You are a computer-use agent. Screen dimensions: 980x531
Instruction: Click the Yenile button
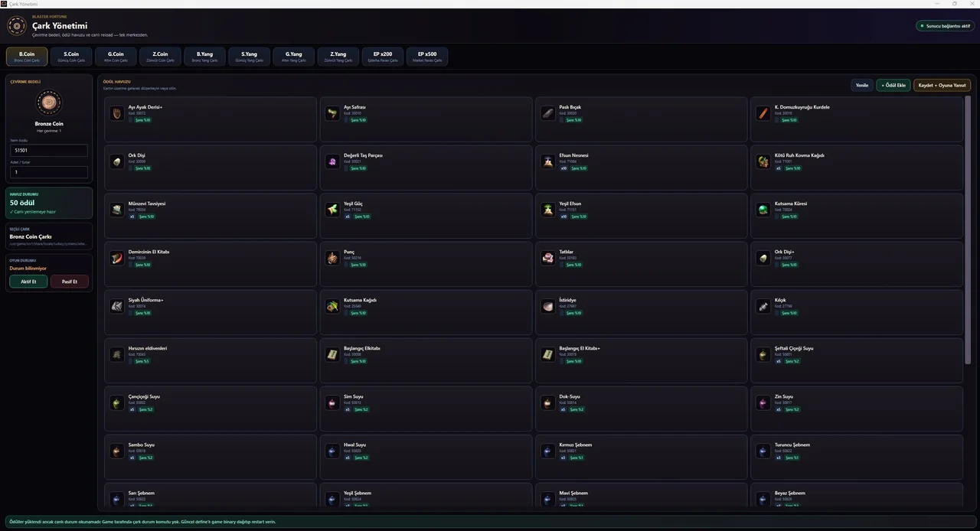pos(862,85)
